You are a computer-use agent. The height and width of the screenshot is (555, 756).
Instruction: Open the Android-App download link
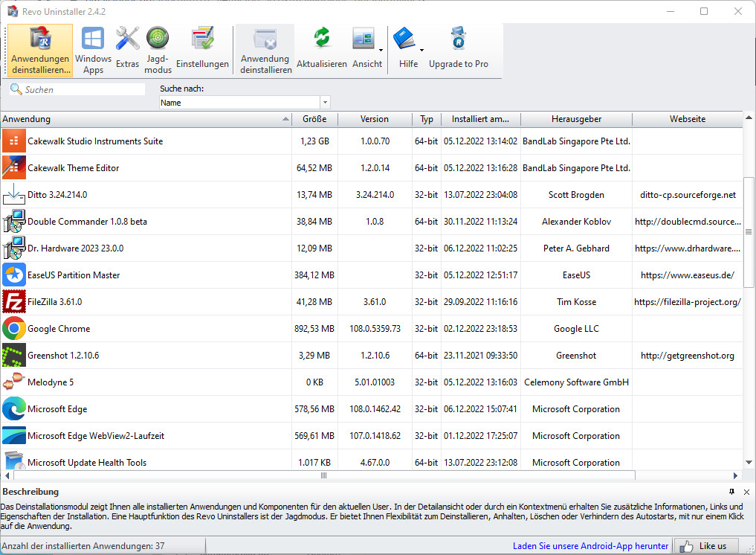pos(591,545)
